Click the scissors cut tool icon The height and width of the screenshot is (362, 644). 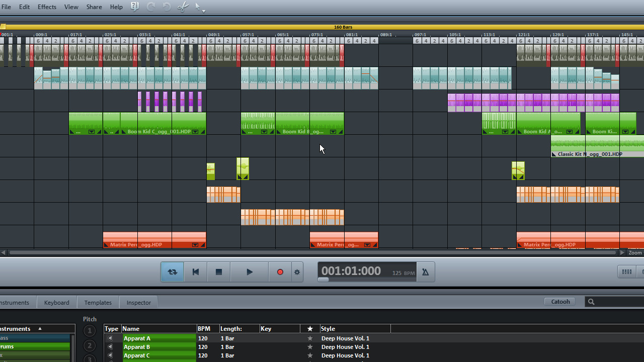click(183, 7)
